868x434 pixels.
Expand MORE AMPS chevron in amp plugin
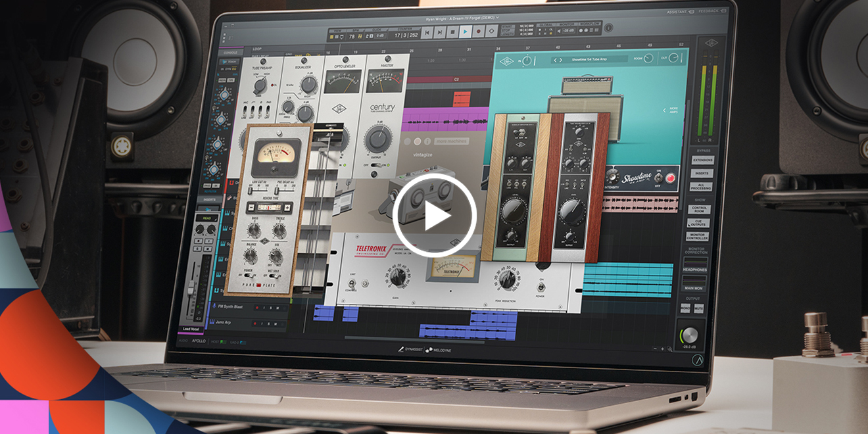click(x=665, y=110)
